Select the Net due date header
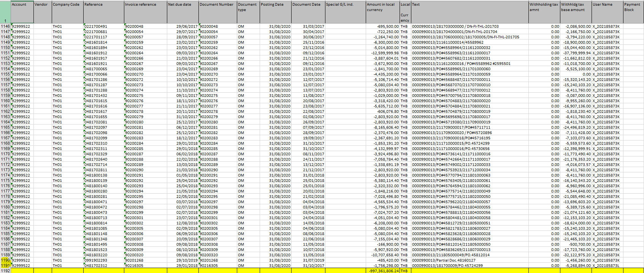 click(x=183, y=12)
